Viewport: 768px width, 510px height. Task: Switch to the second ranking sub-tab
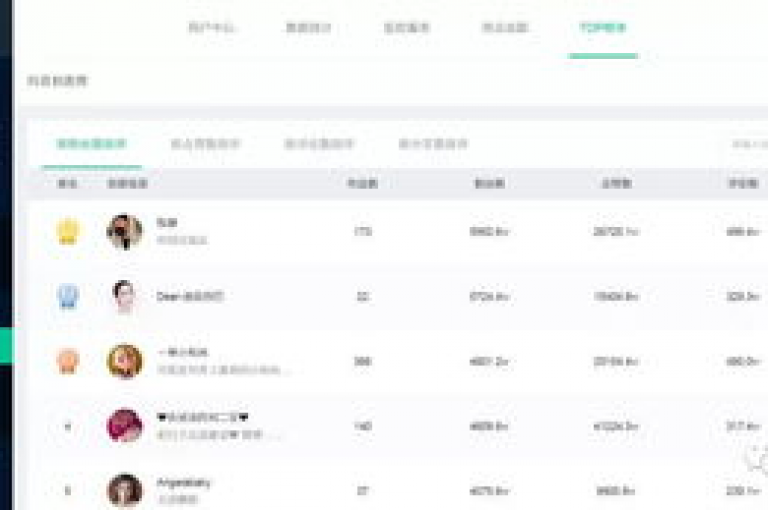click(x=205, y=144)
